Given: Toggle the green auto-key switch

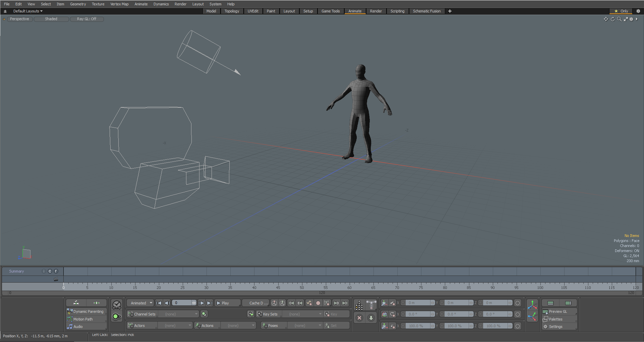Looking at the screenshot, I should click(x=117, y=316).
